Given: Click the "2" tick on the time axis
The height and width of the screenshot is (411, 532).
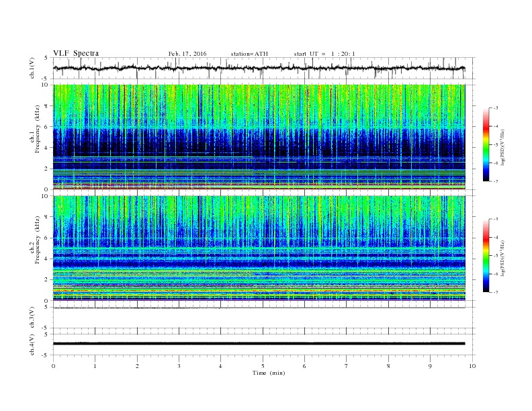Looking at the screenshot, I should point(137,366).
